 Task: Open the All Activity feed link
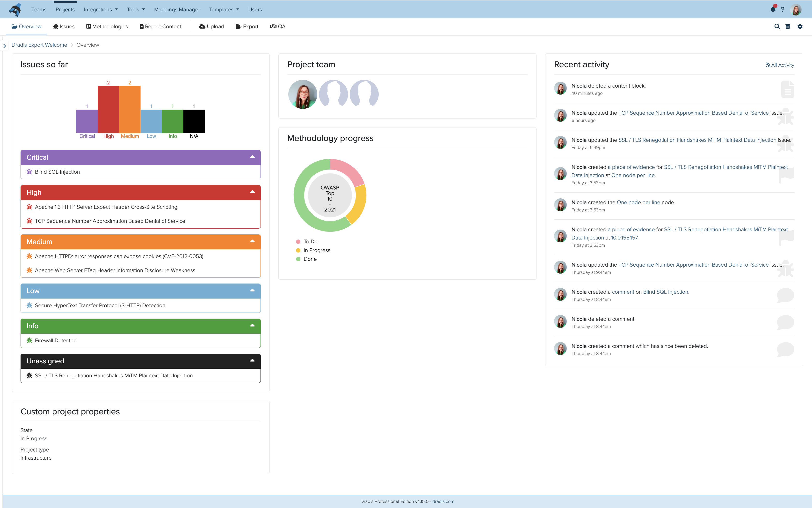click(780, 65)
